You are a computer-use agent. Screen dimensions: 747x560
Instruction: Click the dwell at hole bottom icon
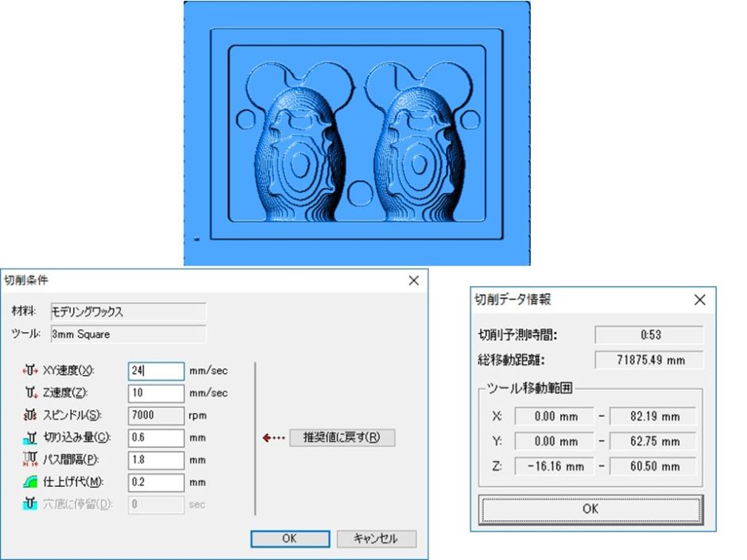click(x=30, y=504)
